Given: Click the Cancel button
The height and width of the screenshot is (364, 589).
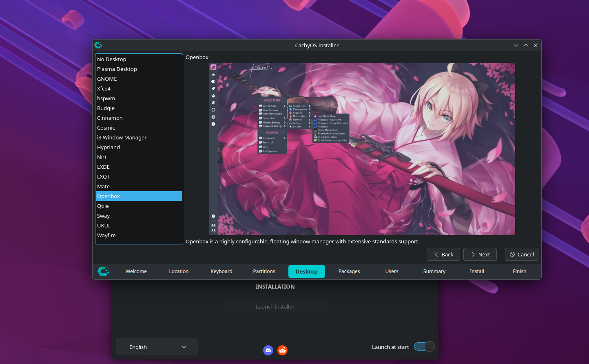Looking at the screenshot, I should click(521, 254).
